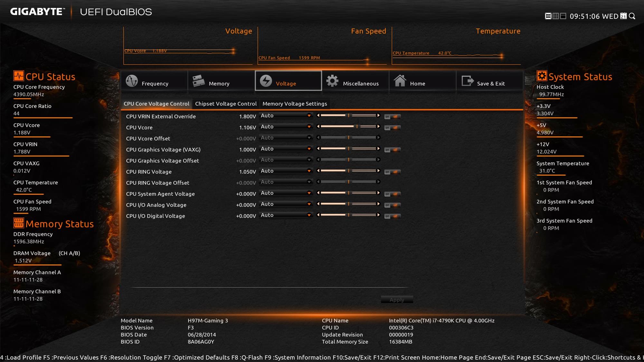Toggle CPU Graphics Voltage (VAXG) on/off switch
The height and width of the screenshot is (362, 644).
(x=392, y=150)
